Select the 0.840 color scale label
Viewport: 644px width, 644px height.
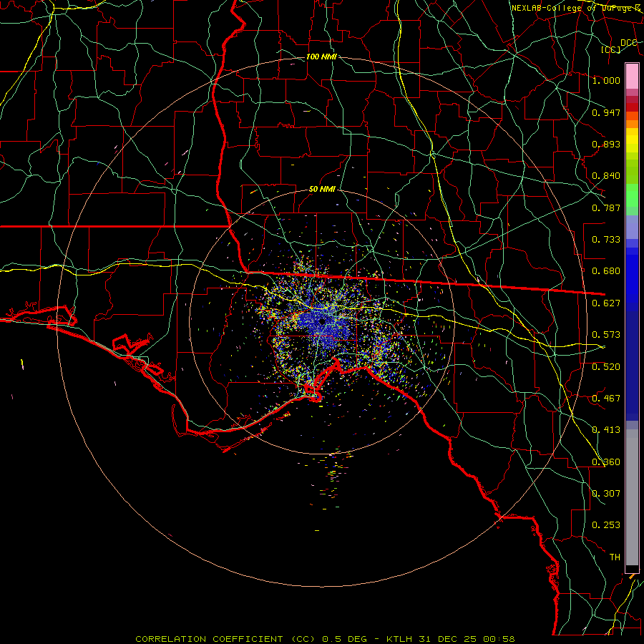click(606, 176)
